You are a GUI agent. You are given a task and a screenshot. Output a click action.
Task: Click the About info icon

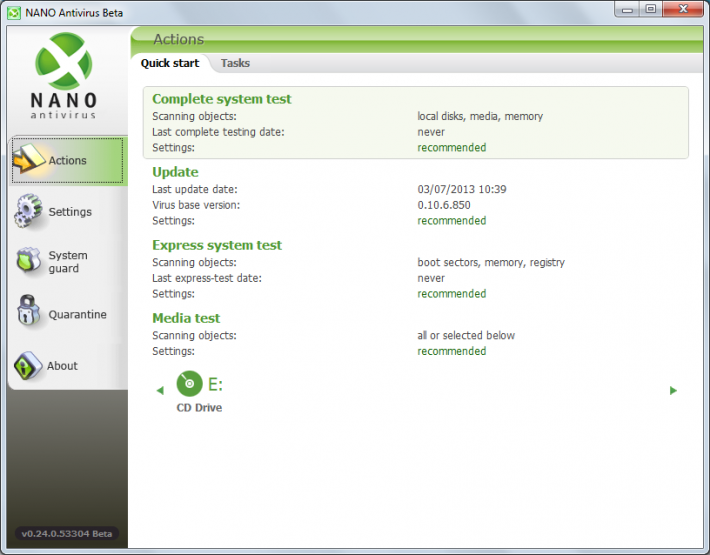coord(28,365)
